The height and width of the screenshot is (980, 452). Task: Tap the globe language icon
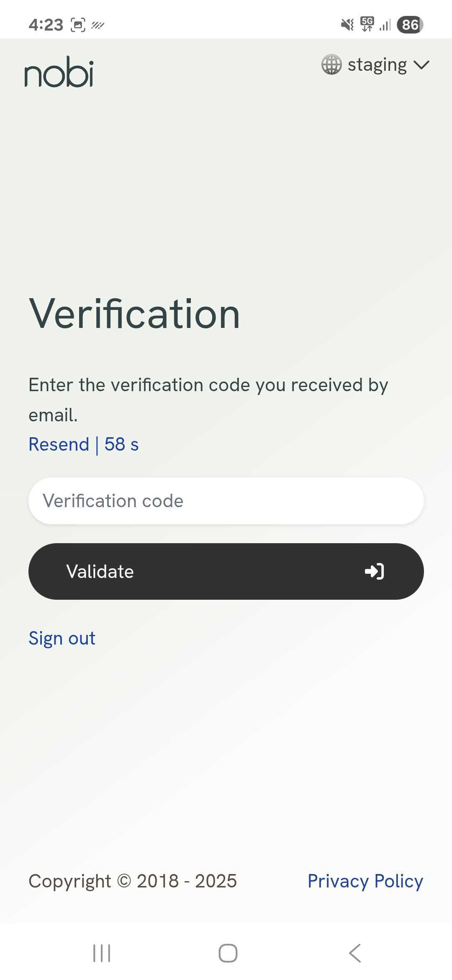click(x=331, y=65)
